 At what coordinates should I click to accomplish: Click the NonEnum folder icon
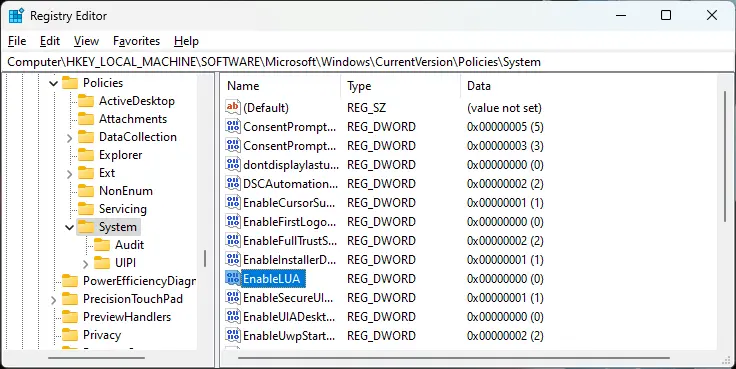click(86, 191)
